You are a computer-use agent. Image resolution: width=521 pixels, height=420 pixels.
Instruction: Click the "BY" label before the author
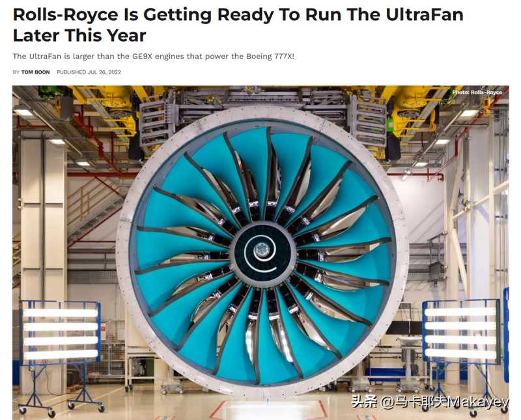(x=16, y=72)
